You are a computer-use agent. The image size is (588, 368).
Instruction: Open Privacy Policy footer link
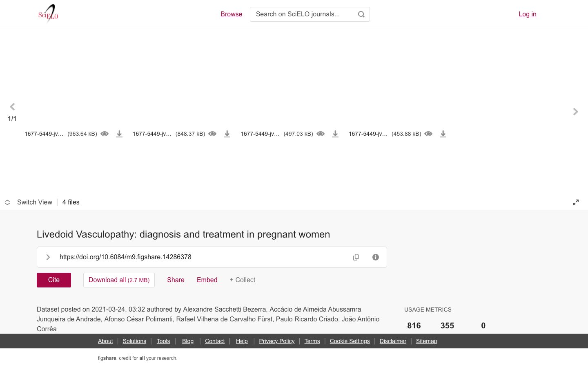[x=277, y=341]
